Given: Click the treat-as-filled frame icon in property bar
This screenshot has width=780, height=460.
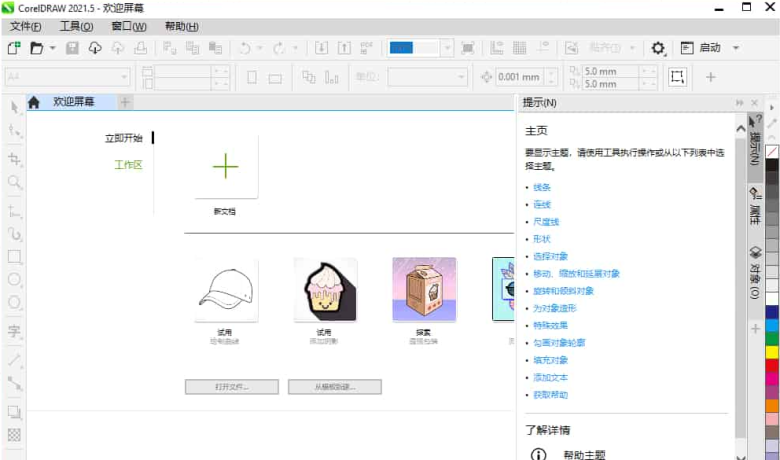Looking at the screenshot, I should (677, 77).
